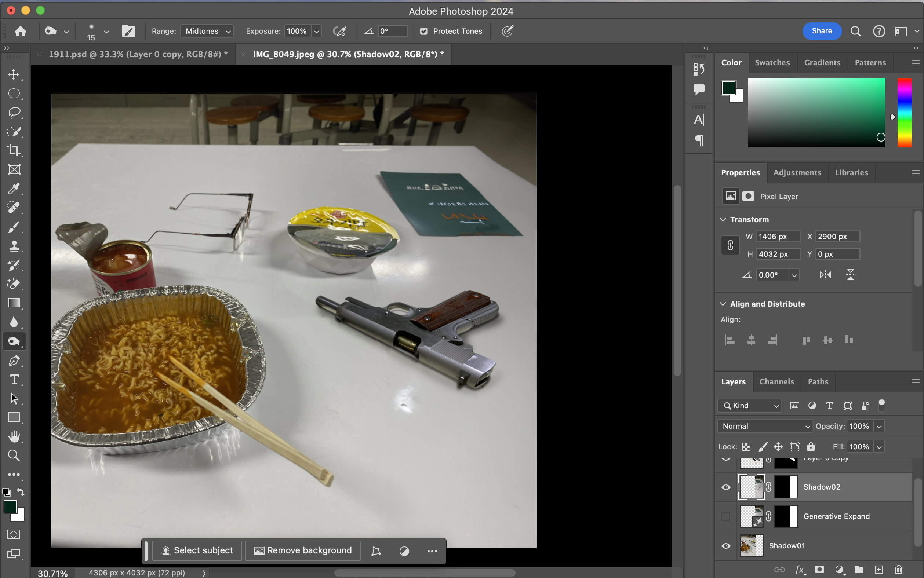Image resolution: width=924 pixels, height=578 pixels.
Task: Select the Horizontal Type tool
Action: click(x=14, y=379)
